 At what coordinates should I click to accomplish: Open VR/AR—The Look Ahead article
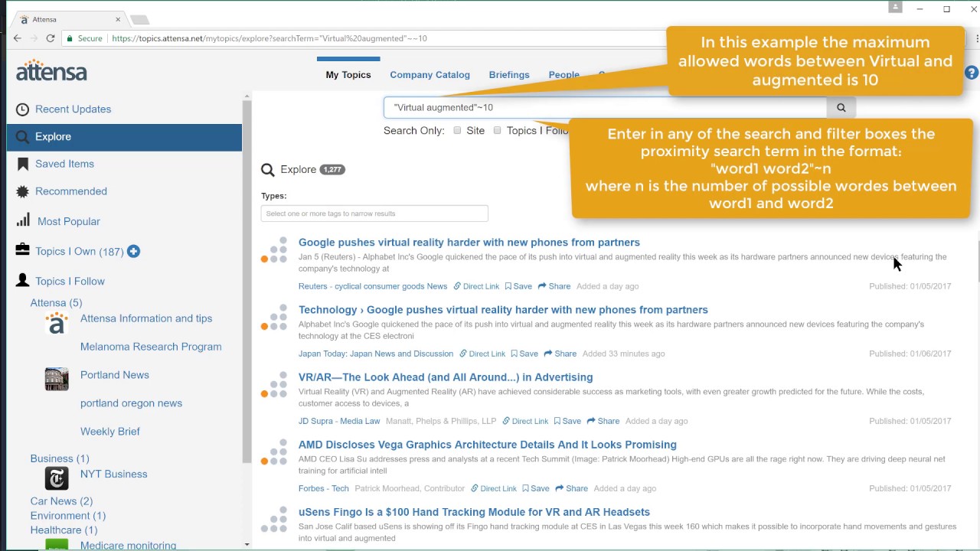tap(446, 377)
